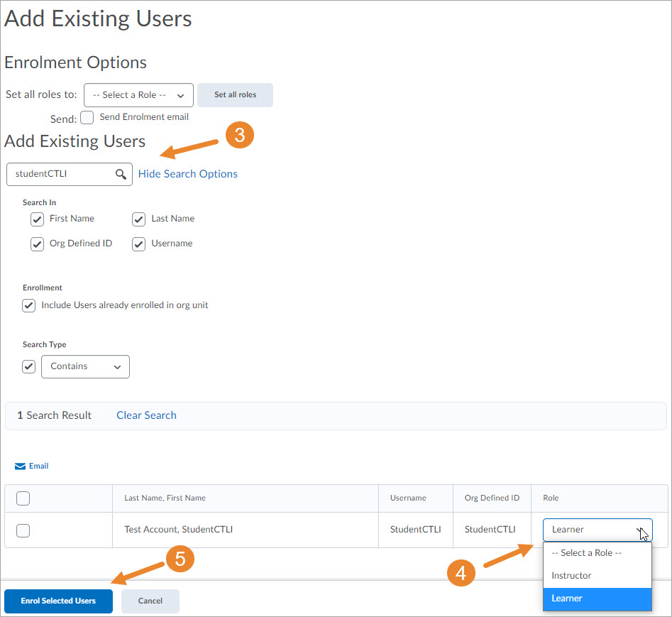
Task: Toggle the Search Type checkbox
Action: pos(29,367)
